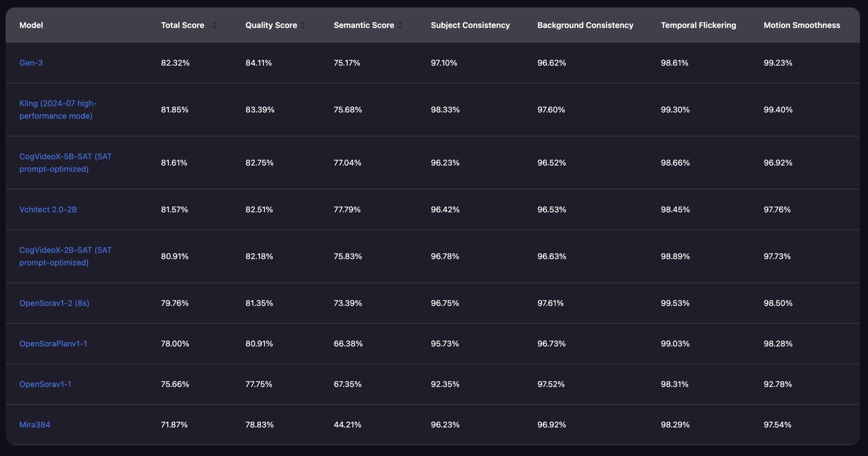The height and width of the screenshot is (456, 868).
Task: Select OpenSorav1-1 quality score 77.75%
Action: (x=259, y=384)
